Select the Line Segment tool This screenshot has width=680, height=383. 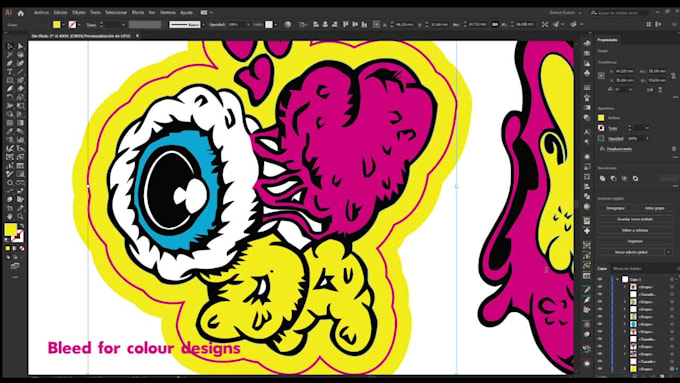20,72
